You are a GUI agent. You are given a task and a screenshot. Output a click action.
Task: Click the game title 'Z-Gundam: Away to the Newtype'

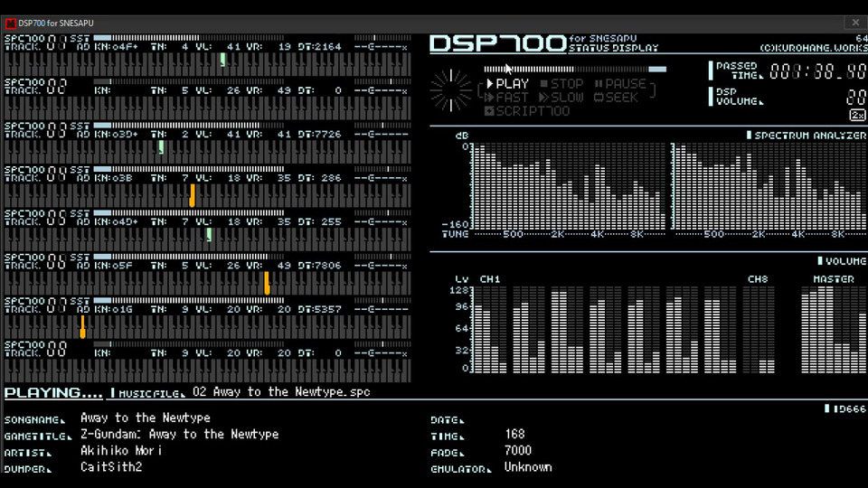pyautogui.click(x=179, y=435)
